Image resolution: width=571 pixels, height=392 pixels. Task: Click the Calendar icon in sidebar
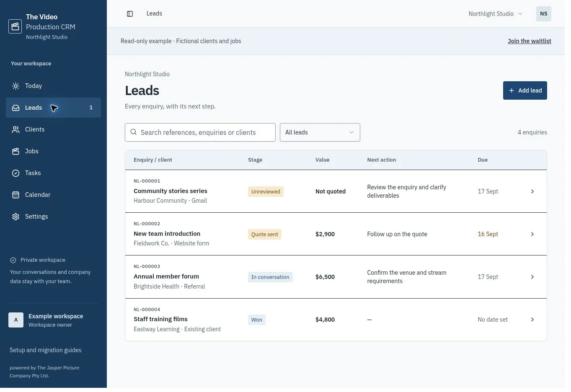[x=16, y=195]
